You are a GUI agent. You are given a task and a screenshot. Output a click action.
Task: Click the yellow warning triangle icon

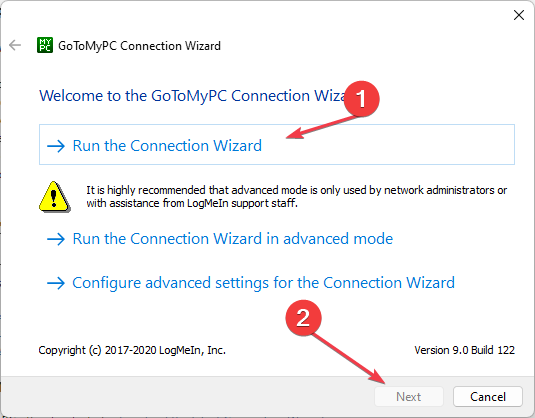point(55,197)
